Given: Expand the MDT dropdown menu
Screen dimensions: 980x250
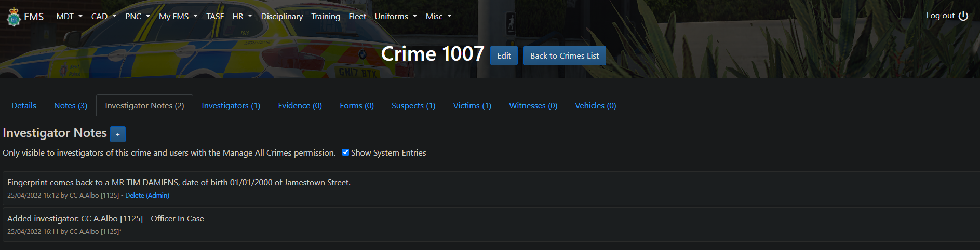Looking at the screenshot, I should [x=69, y=17].
